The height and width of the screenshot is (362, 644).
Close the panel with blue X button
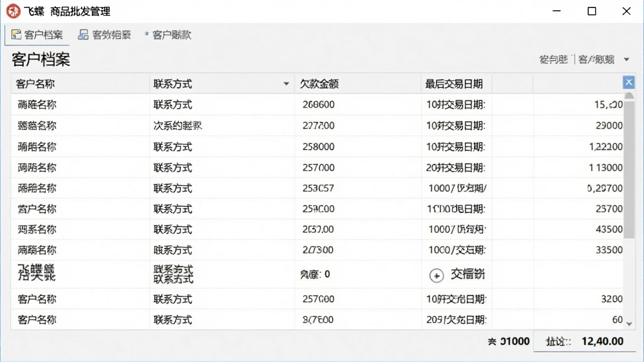click(628, 82)
